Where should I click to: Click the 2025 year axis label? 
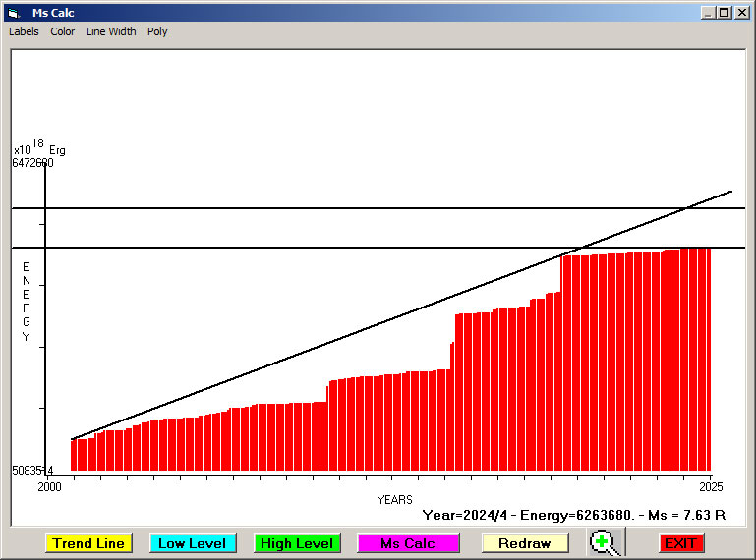point(710,486)
